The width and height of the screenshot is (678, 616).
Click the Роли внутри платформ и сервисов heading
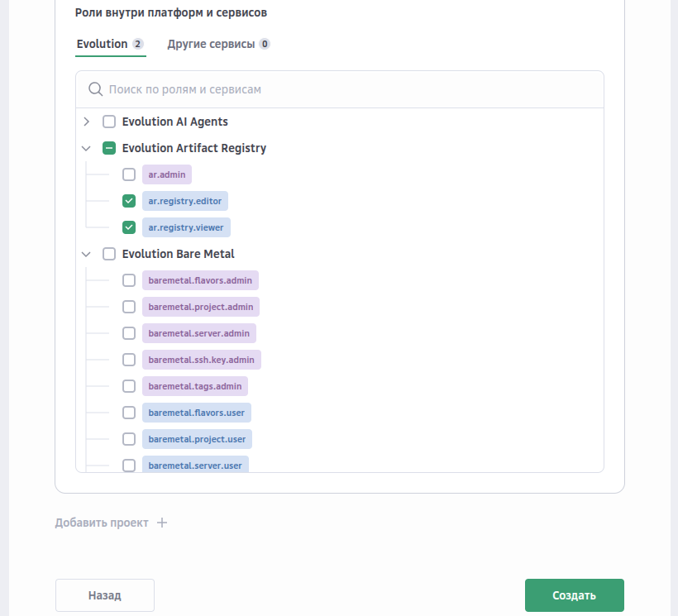[x=171, y=13]
